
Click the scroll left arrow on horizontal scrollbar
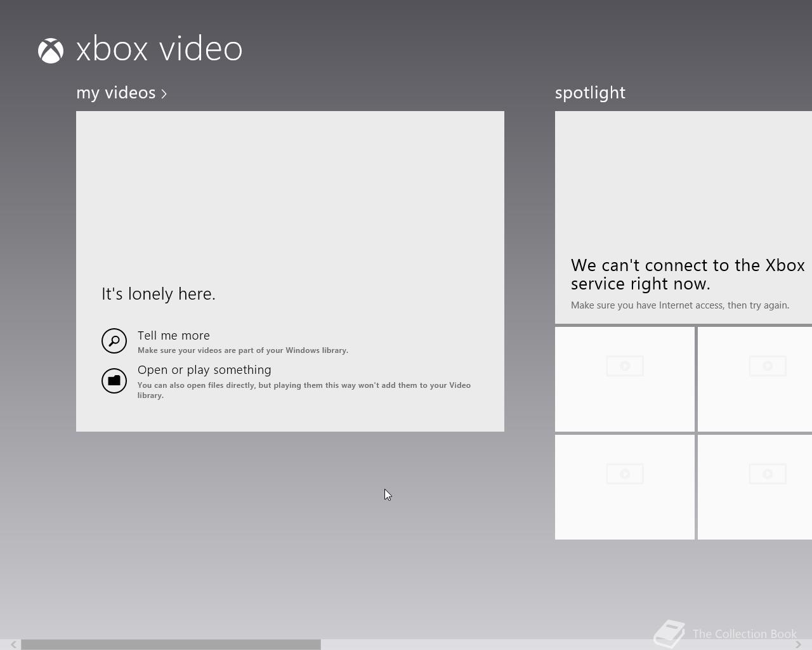13,644
